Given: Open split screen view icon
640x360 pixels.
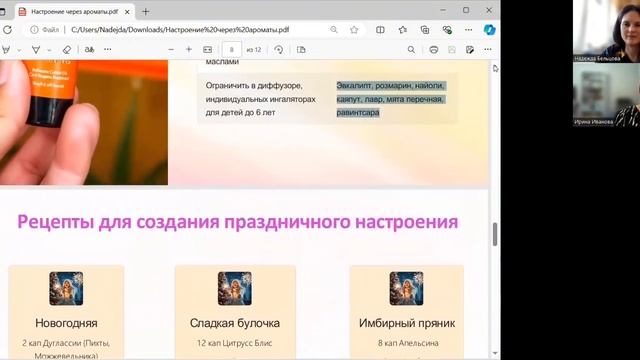Looking at the screenshot, I should pyautogui.click(x=380, y=30).
